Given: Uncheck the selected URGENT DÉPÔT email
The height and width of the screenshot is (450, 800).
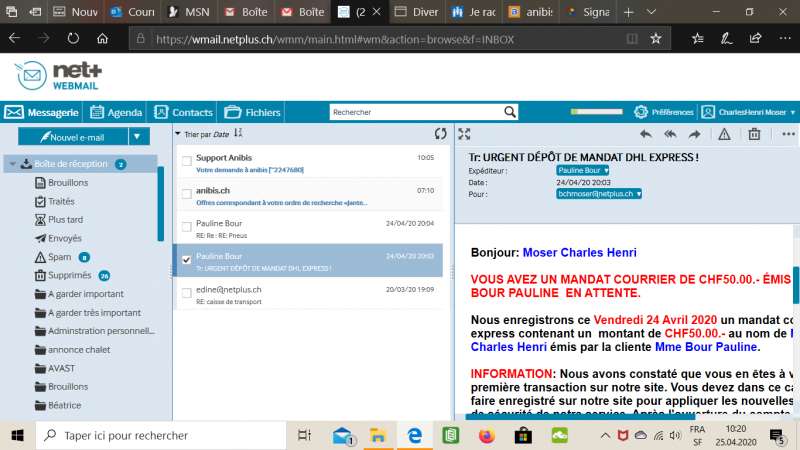Looking at the screenshot, I should 187,260.
